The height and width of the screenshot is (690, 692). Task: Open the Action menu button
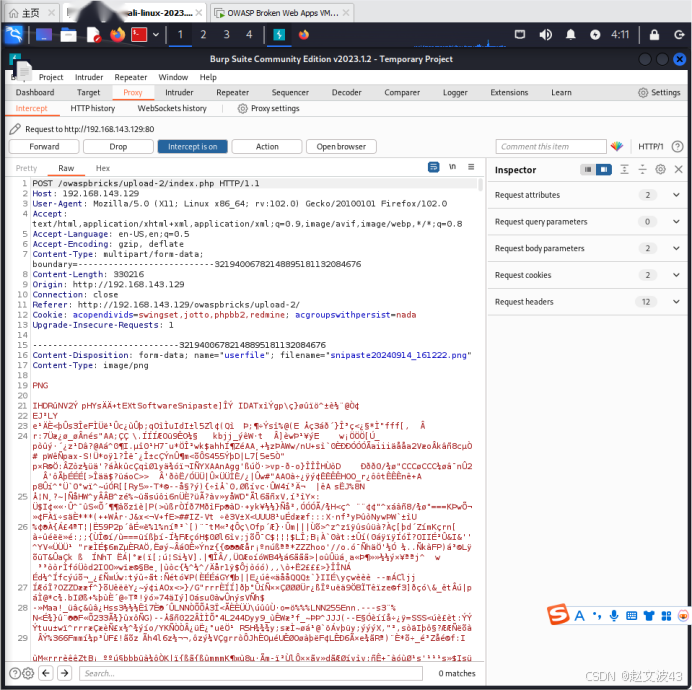point(267,147)
